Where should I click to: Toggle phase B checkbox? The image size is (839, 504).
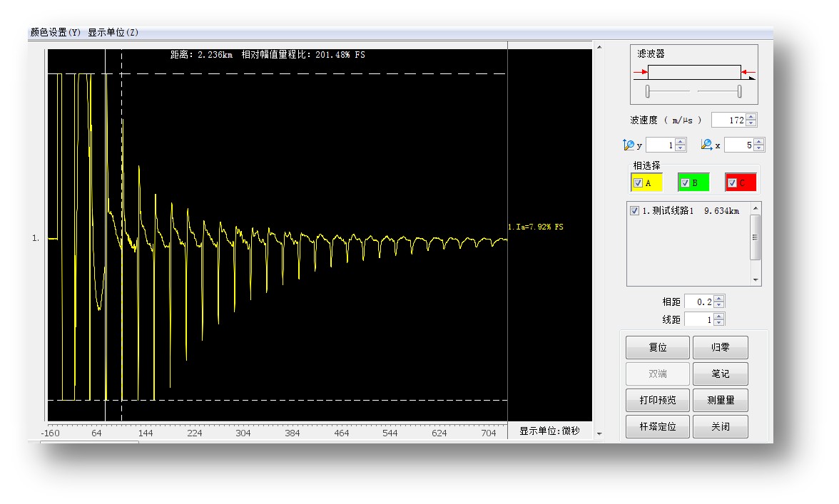(x=685, y=182)
